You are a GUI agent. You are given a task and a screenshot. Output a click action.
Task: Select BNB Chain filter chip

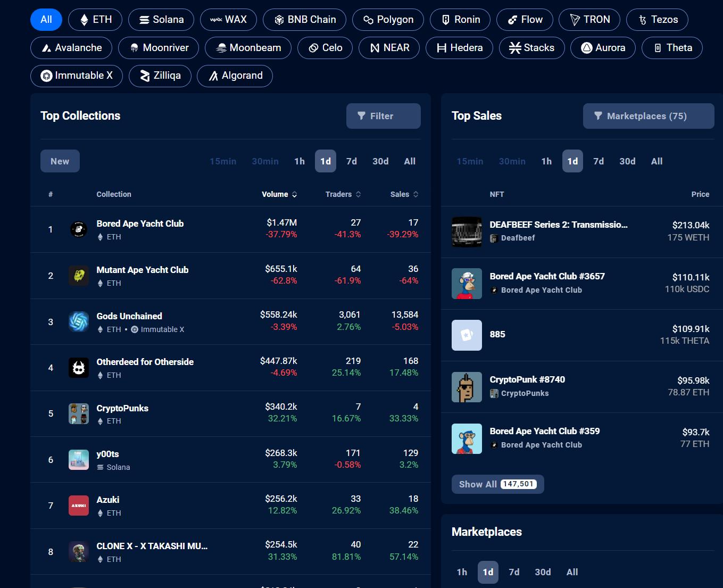[304, 20]
